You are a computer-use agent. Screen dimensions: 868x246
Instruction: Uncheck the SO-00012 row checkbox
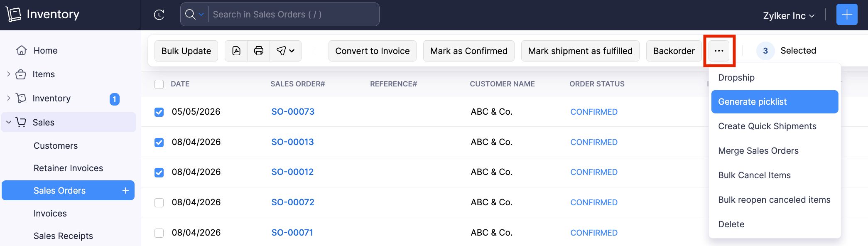point(159,172)
